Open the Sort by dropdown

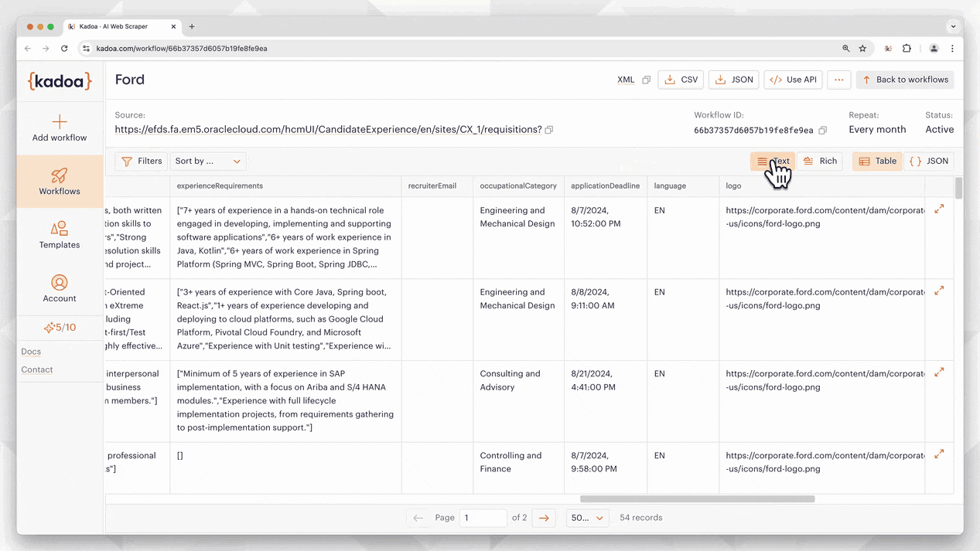click(x=207, y=161)
